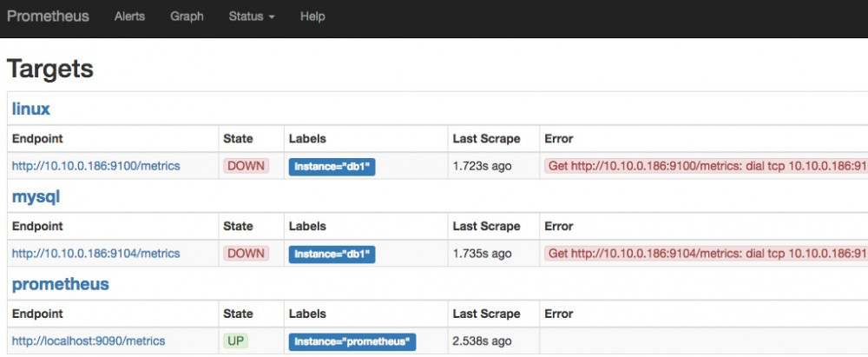This screenshot has width=868, height=357.
Task: Go to the Graph page
Action: (x=187, y=17)
